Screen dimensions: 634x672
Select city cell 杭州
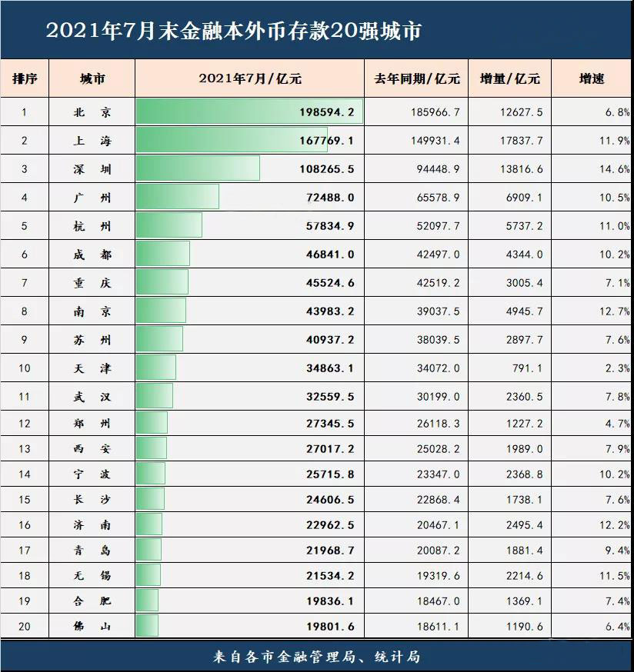(x=92, y=226)
